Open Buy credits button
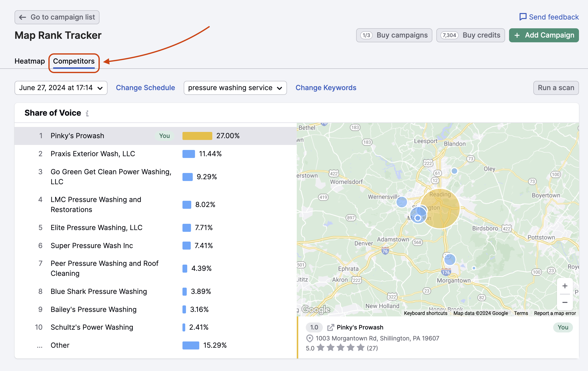The width and height of the screenshot is (588, 371). (x=470, y=35)
